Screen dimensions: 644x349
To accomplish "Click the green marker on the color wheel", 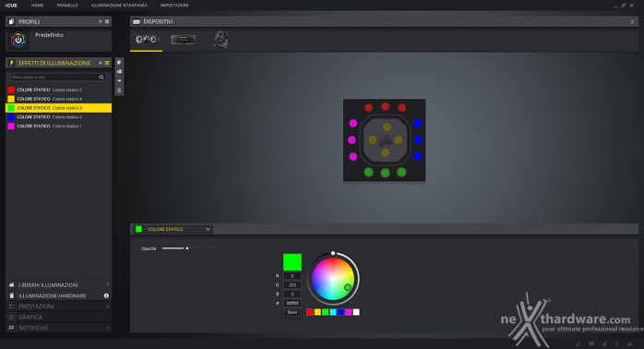I will 348,287.
